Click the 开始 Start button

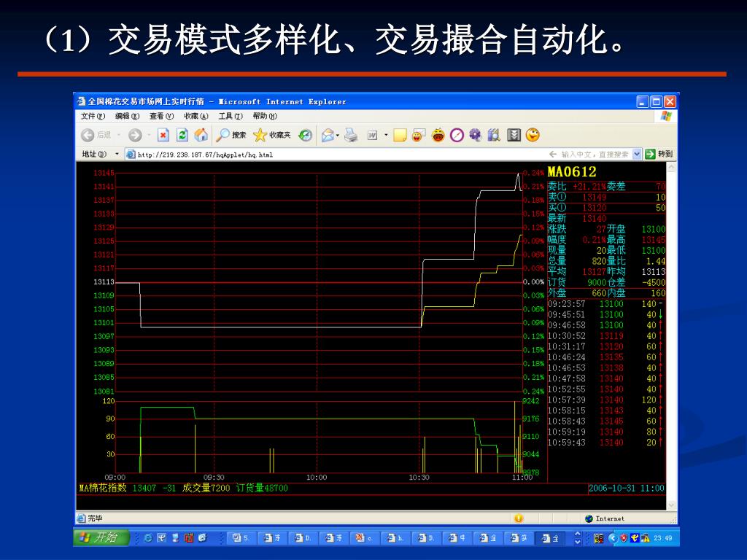point(101,537)
